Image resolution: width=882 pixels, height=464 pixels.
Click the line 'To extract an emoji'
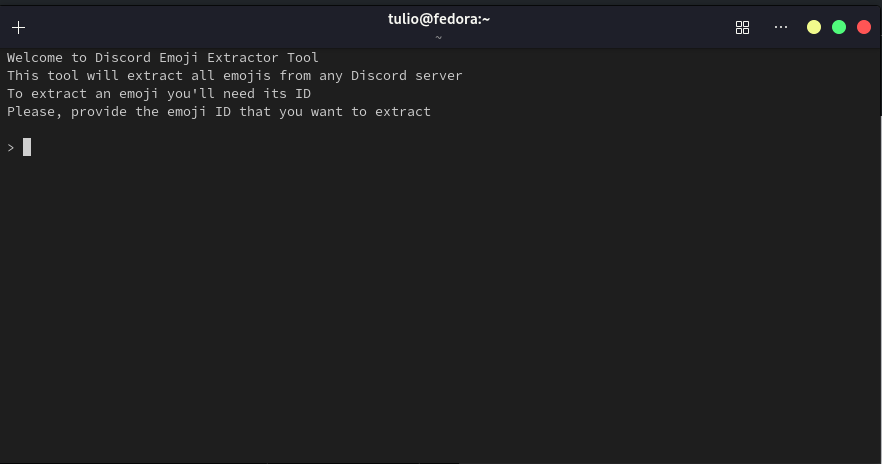(x=83, y=93)
